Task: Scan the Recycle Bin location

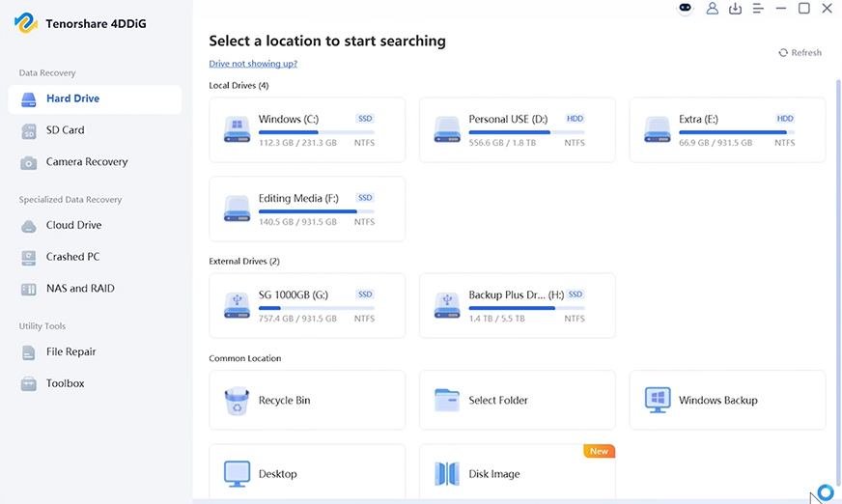Action: 307,400
